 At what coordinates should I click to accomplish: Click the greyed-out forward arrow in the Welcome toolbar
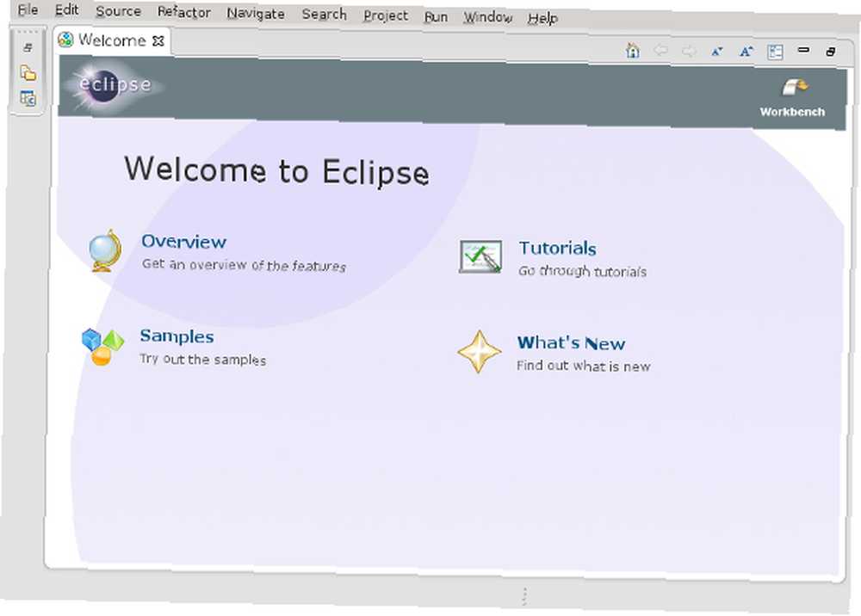click(689, 51)
